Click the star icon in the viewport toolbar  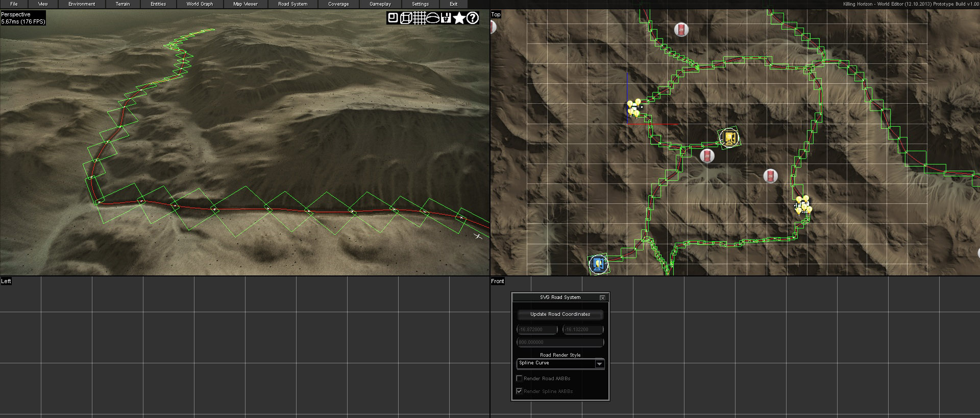pos(459,18)
